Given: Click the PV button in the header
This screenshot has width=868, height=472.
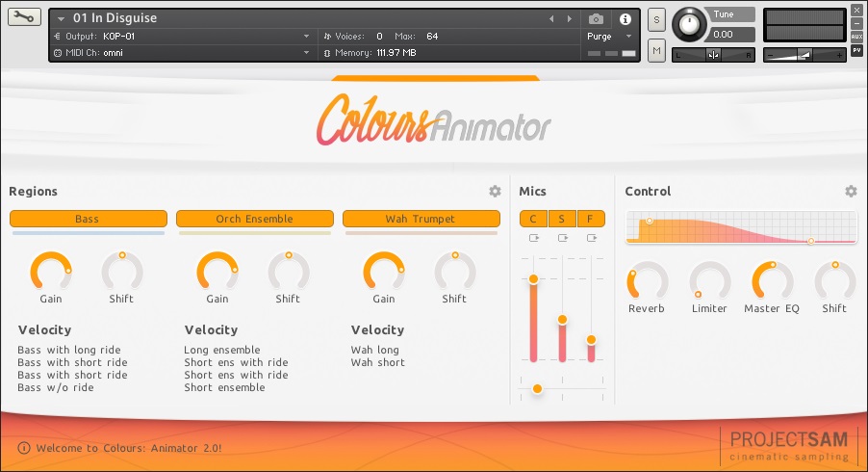Looking at the screenshot, I should coord(856,50).
